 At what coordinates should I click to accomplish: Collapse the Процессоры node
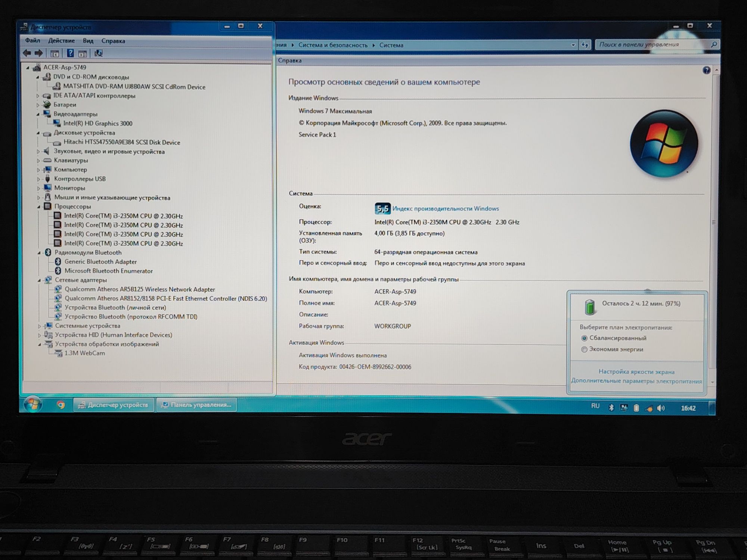point(38,206)
